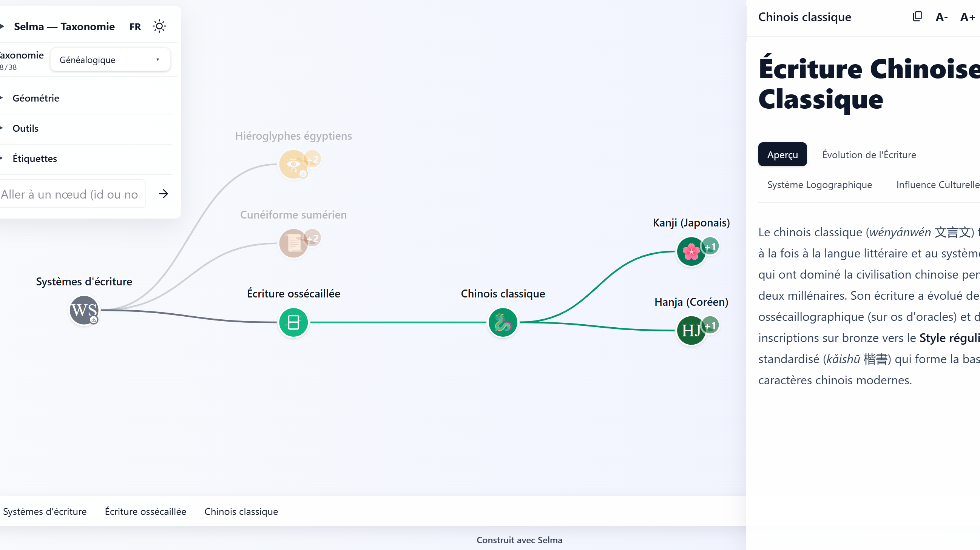Focus the Aller à un nœud search field
The width and height of the screenshot is (980, 550).
(72, 194)
